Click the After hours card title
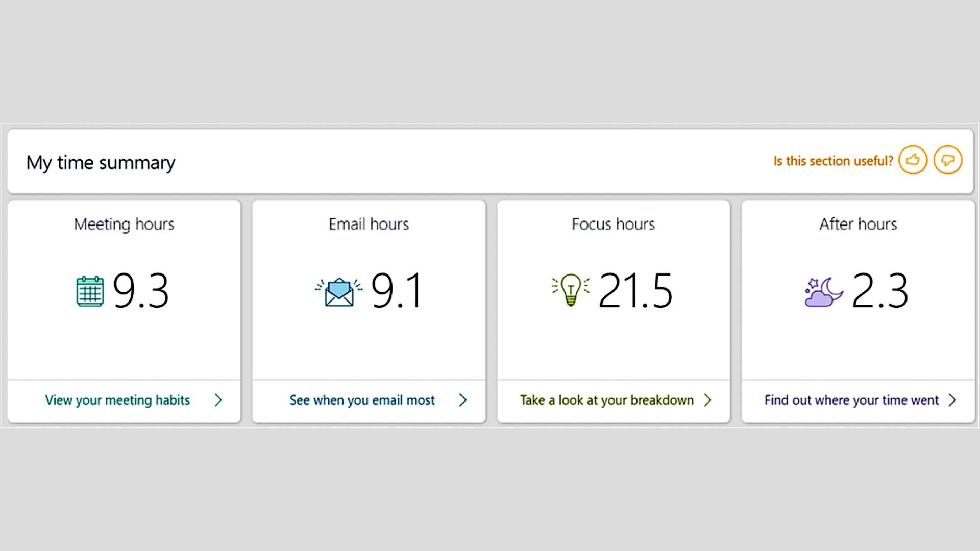Viewport: 980px width, 551px height. click(x=858, y=224)
